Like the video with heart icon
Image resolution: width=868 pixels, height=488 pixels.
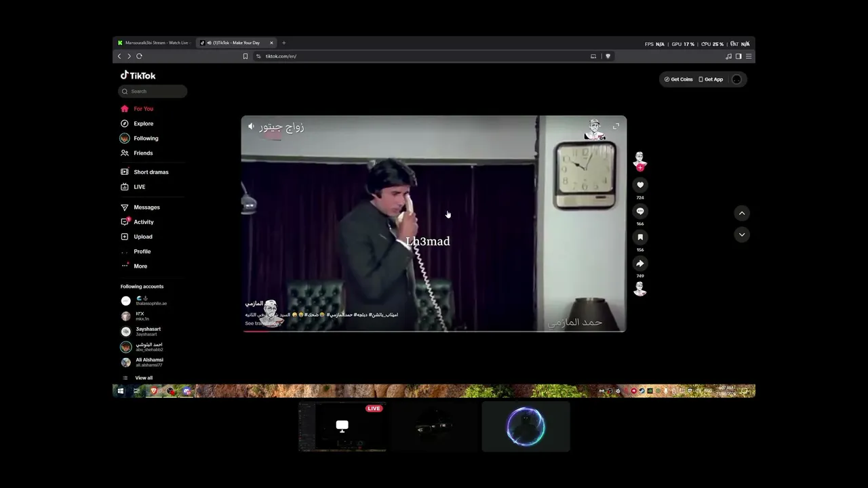(640, 185)
